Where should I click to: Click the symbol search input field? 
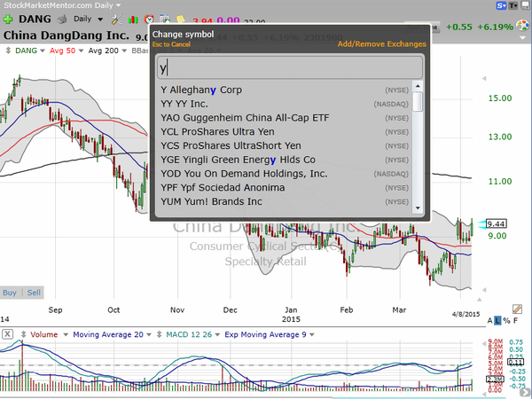(290, 67)
